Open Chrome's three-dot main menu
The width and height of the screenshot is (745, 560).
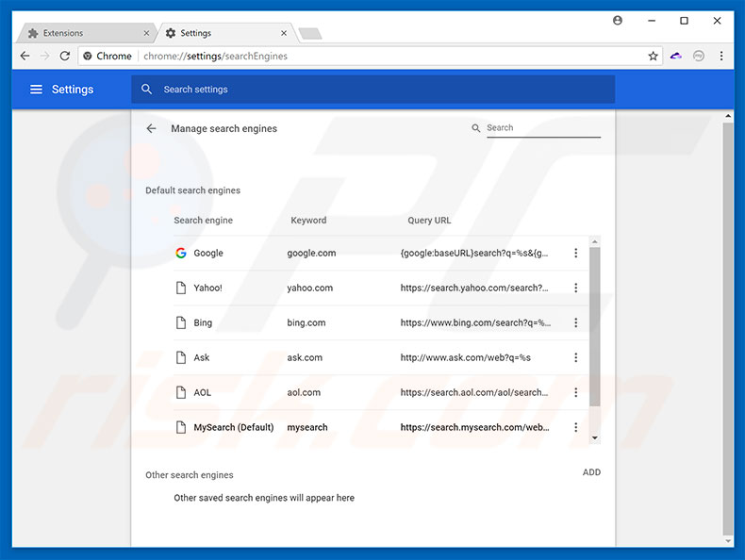[721, 57]
